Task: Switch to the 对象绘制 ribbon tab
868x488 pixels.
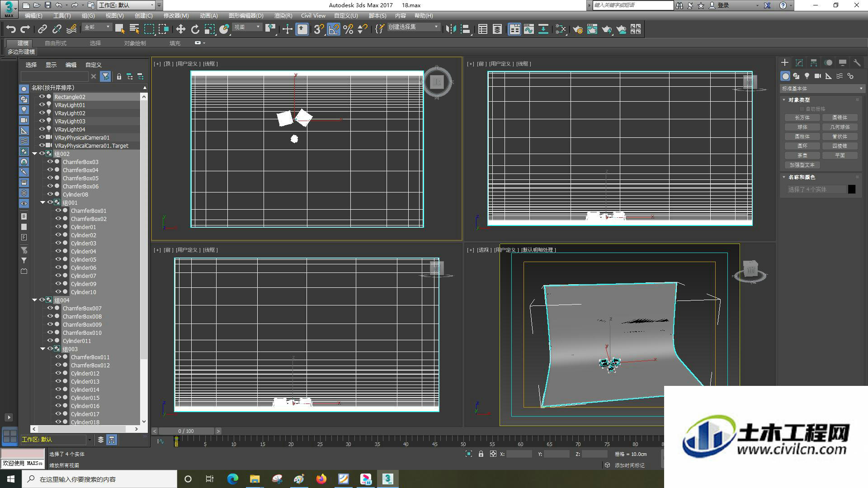Action: coord(135,43)
